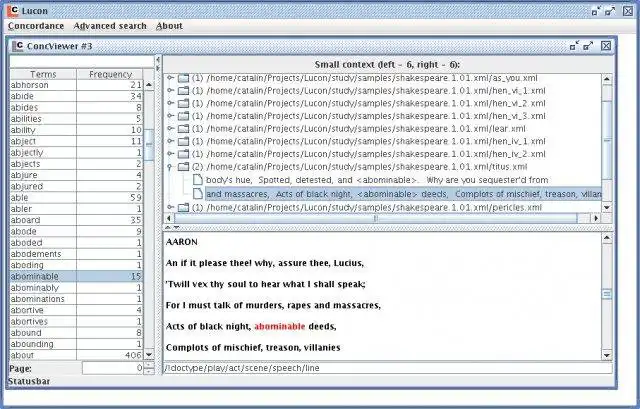The height and width of the screenshot is (409, 640).
Task: Click the Lucon application title icon
Action: [13, 11]
